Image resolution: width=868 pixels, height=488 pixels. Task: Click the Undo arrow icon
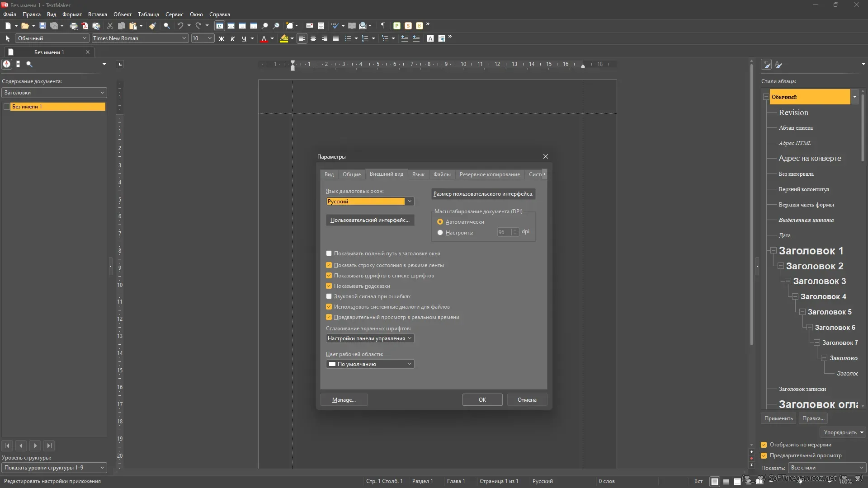pos(180,26)
